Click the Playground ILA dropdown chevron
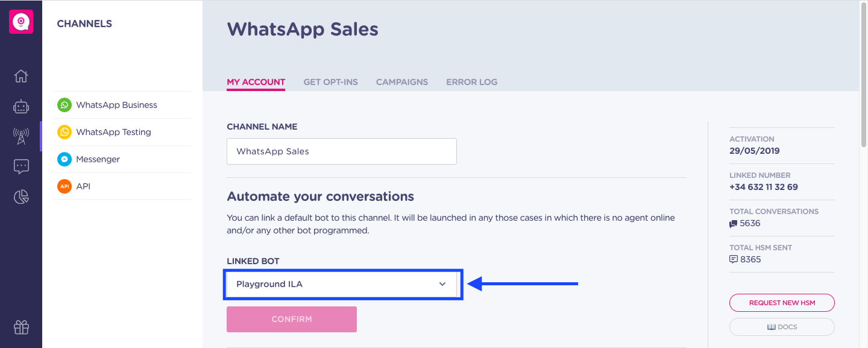Image resolution: width=868 pixels, height=348 pixels. coord(442,284)
